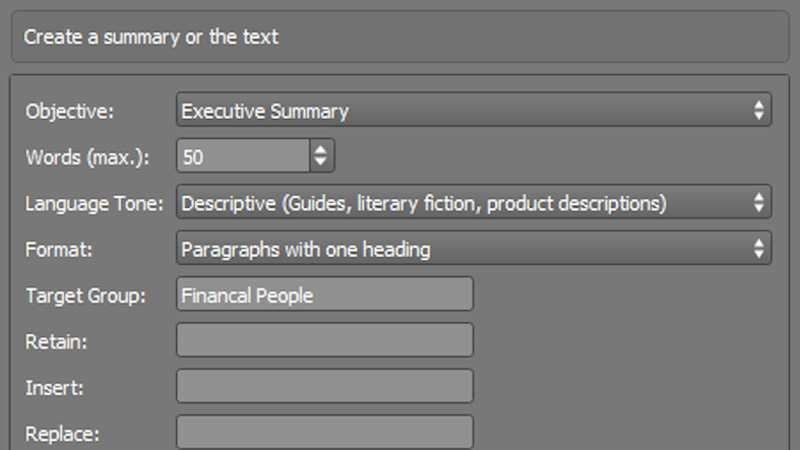
Task: Click the Target Group field with Financal People
Action: [x=324, y=295]
